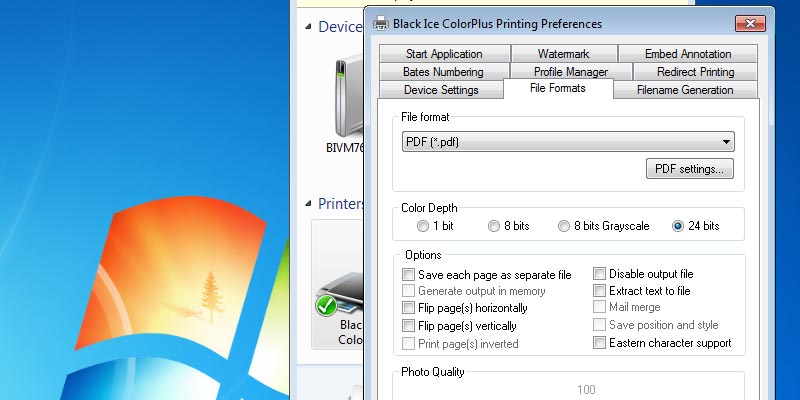Image resolution: width=800 pixels, height=400 pixels.
Task: Switch to the Watermark tab
Action: (563, 54)
